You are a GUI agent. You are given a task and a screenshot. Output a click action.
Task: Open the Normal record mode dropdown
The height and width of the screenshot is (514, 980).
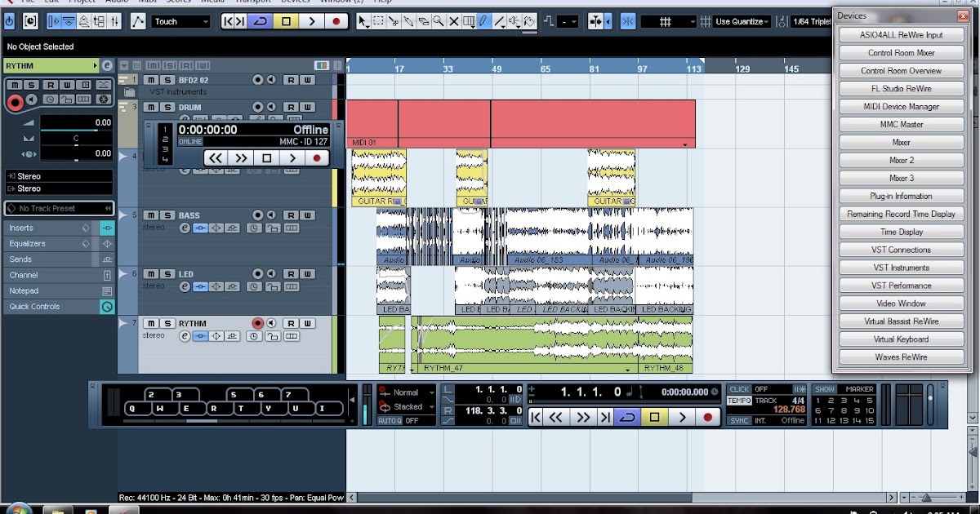pyautogui.click(x=407, y=392)
